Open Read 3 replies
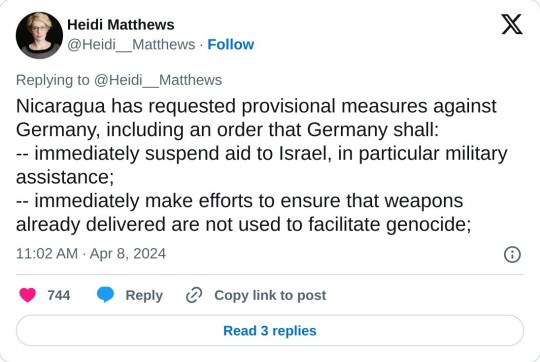Viewport: 540px width, 362px height. click(270, 331)
